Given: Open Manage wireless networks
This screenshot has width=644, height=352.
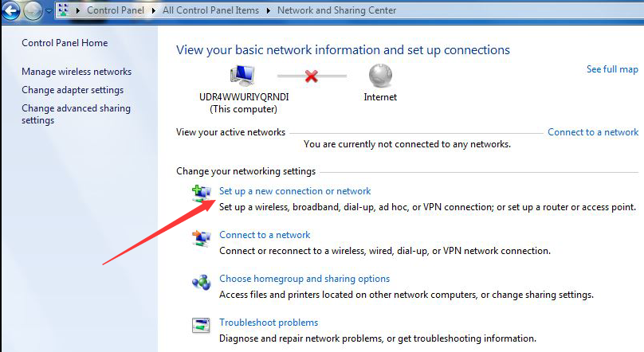Looking at the screenshot, I should pos(77,72).
